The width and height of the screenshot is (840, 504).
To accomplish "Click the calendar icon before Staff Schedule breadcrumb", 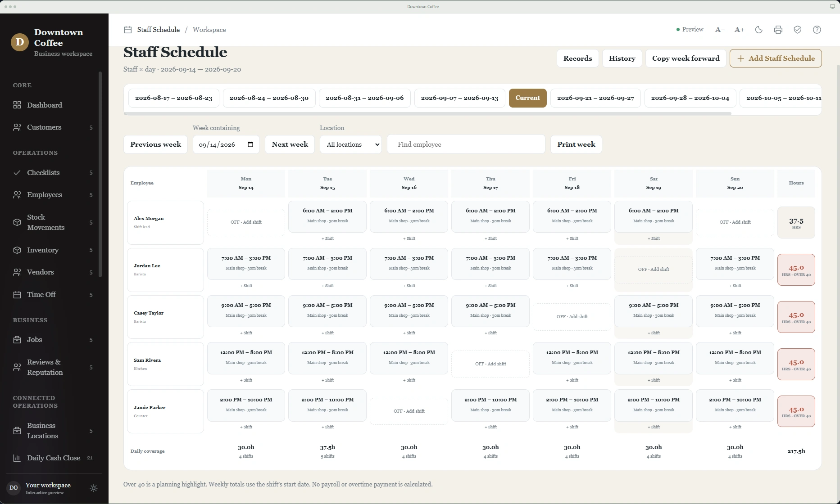I will 128,30.
